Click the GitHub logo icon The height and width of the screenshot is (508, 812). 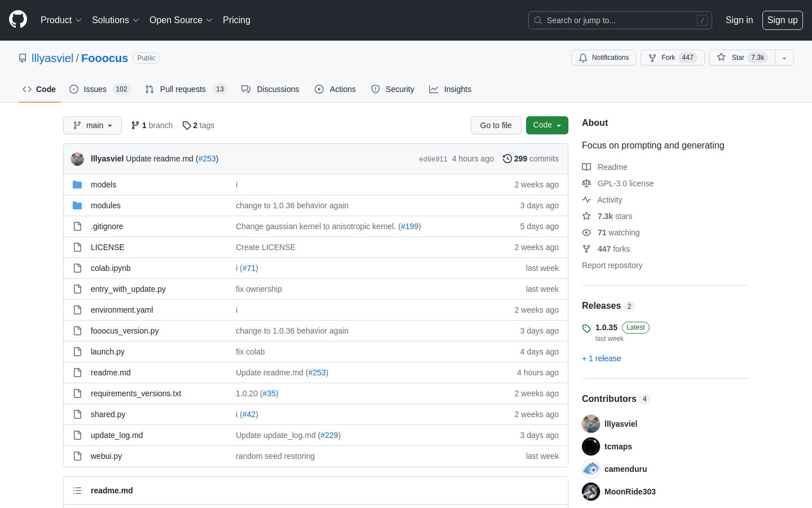point(18,20)
